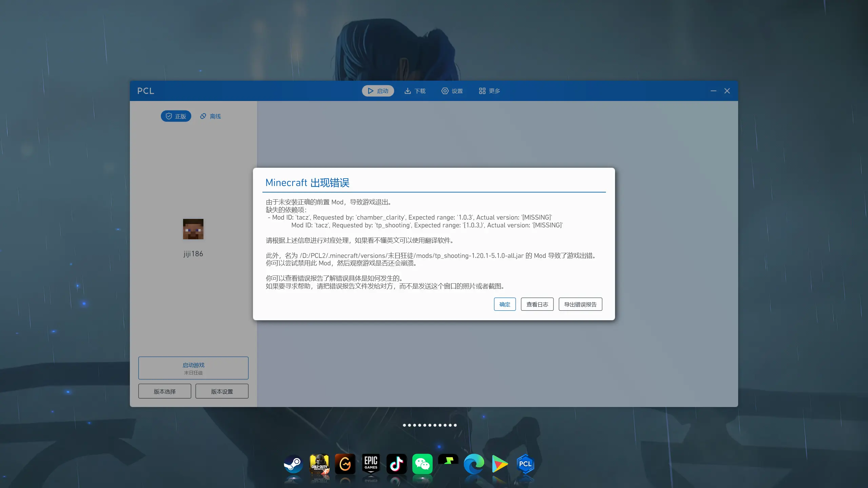Viewport: 868px width, 488px height.
Task: Click the player skin avatar
Action: 193,229
